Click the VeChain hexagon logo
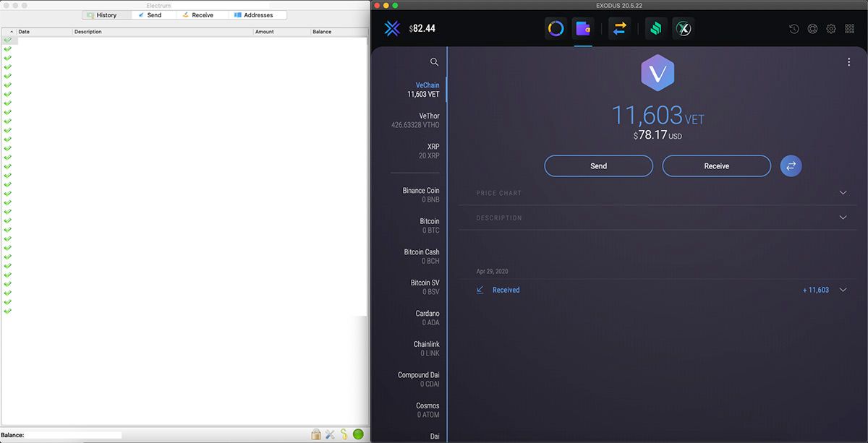This screenshot has width=868, height=443. coord(658,74)
